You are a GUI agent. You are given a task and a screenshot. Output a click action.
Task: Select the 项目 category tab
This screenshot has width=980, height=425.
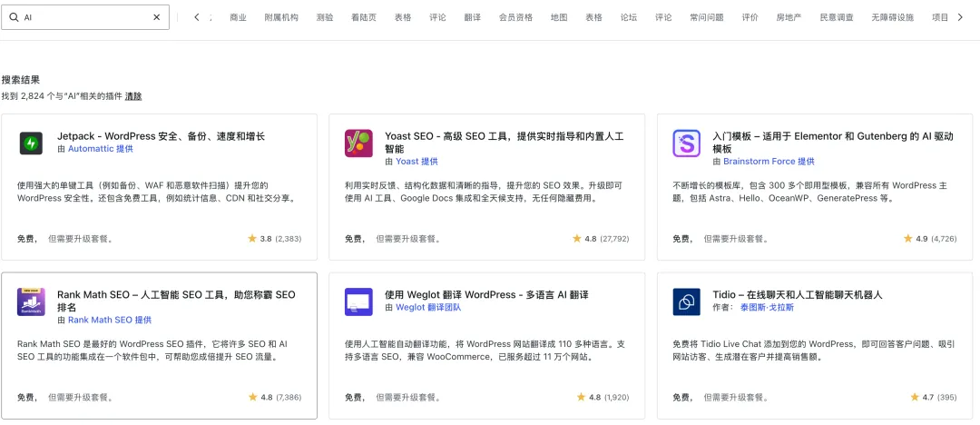[x=940, y=17]
